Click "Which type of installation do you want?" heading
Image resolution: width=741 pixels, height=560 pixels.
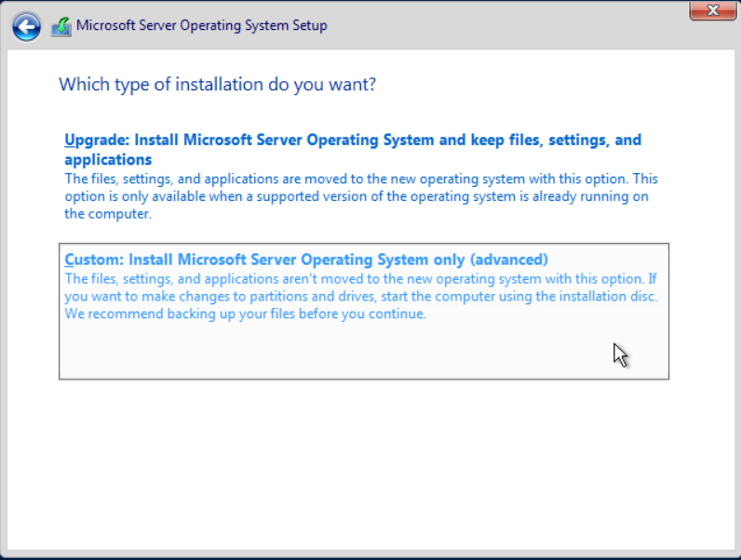tap(217, 85)
